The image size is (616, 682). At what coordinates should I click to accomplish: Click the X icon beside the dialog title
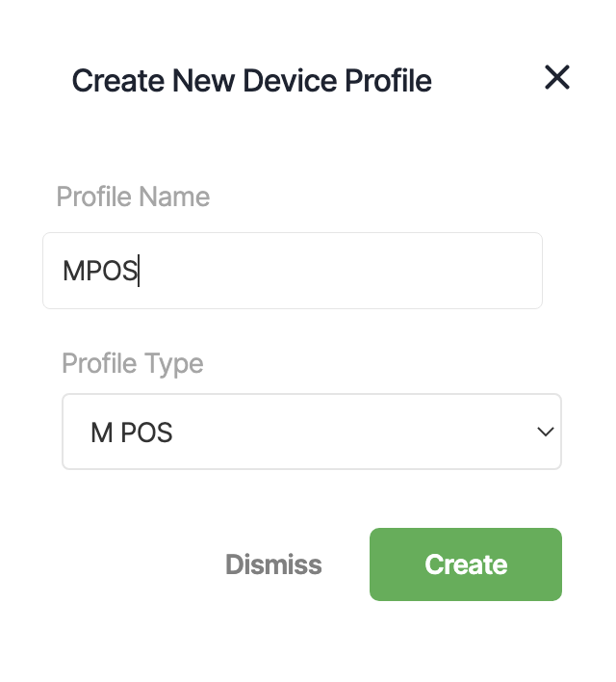coord(557,77)
